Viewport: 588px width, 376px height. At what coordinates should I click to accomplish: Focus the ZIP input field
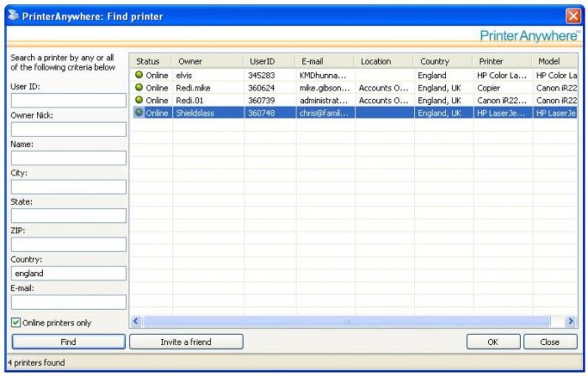pyautogui.click(x=69, y=245)
